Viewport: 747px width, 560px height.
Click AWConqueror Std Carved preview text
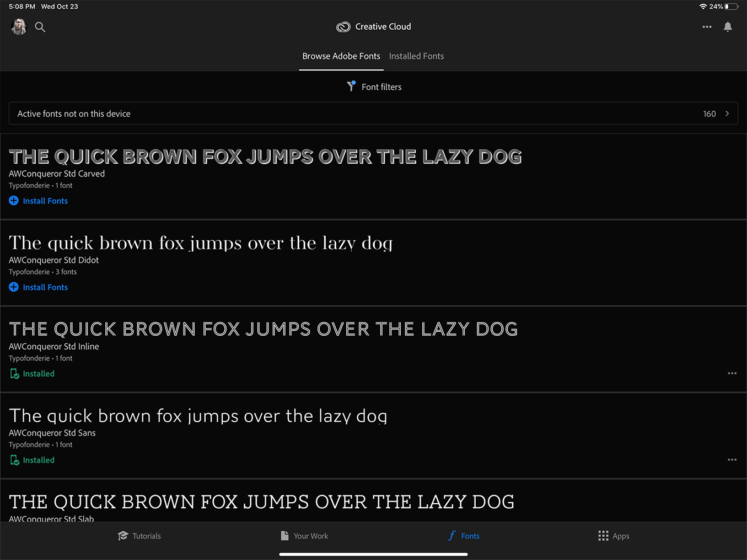pos(265,157)
